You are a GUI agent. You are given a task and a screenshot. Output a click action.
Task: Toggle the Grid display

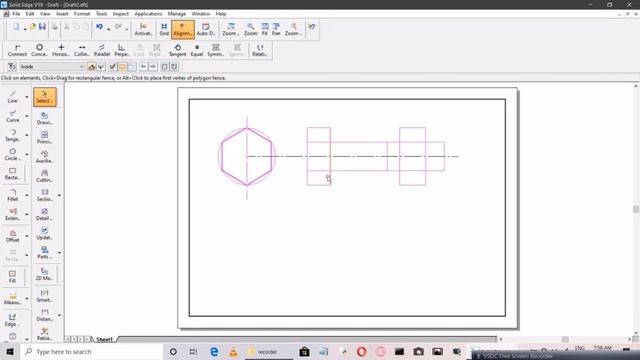[164, 29]
